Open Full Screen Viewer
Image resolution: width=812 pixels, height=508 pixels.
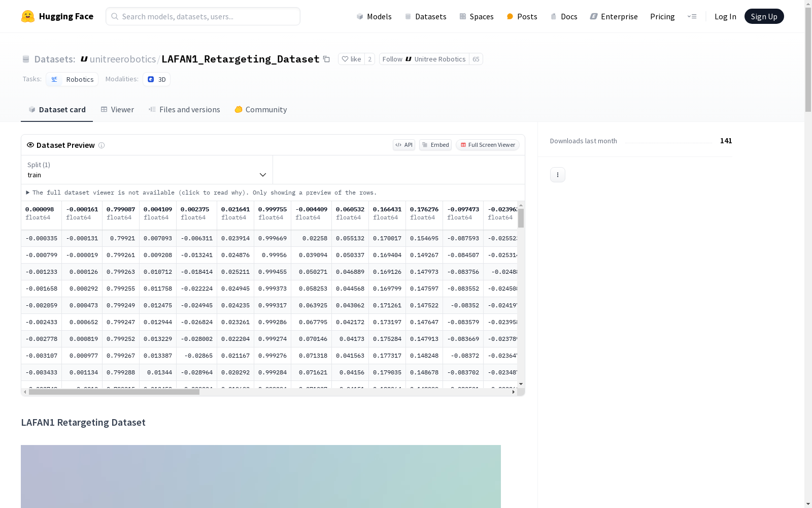pos(488,145)
